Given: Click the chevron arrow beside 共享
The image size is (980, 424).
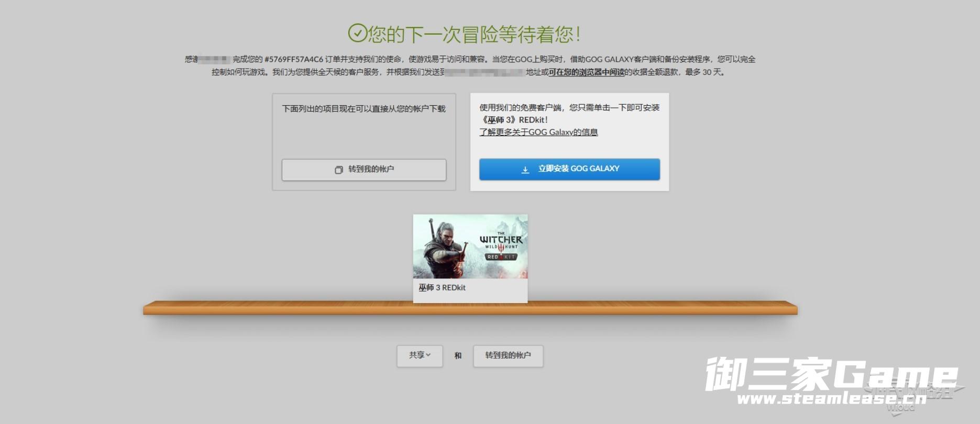Looking at the screenshot, I should (x=428, y=355).
